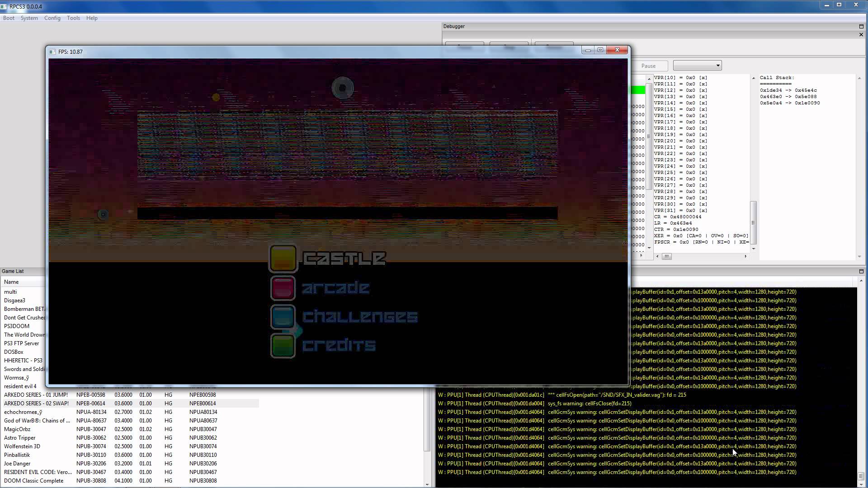
Task: Open the System menu
Action: 29,18
